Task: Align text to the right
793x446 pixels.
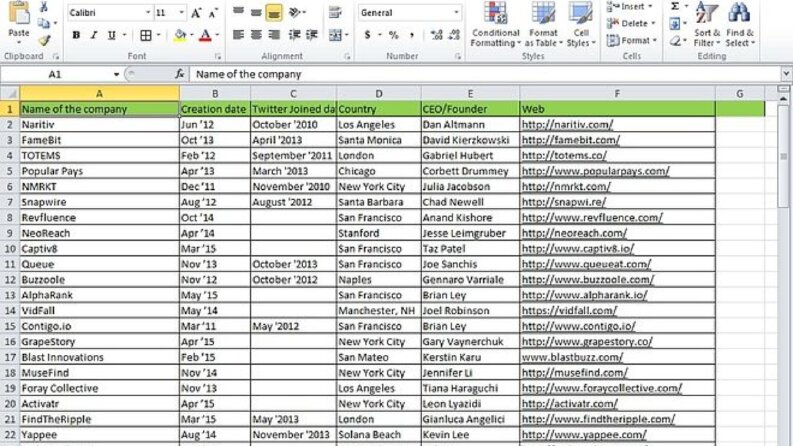Action: coord(274,35)
